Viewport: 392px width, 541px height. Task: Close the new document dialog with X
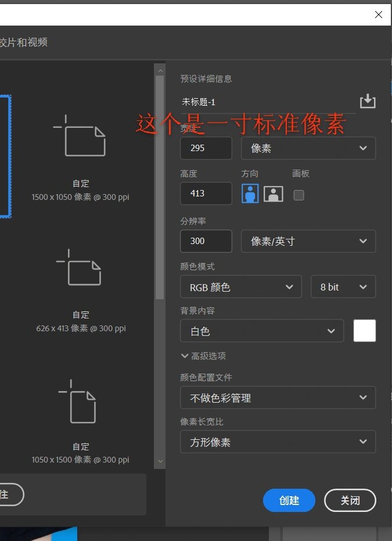pos(378,14)
